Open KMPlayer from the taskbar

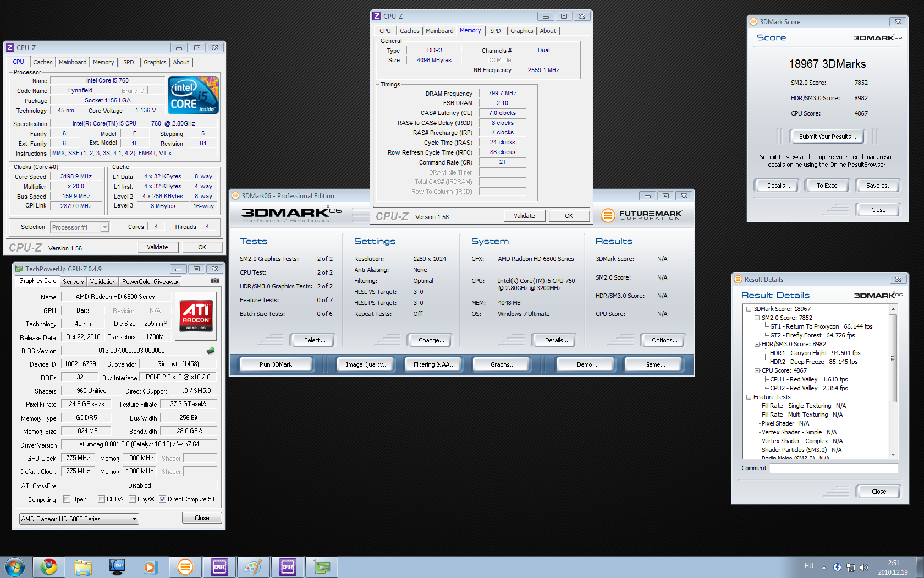pyautogui.click(x=117, y=566)
